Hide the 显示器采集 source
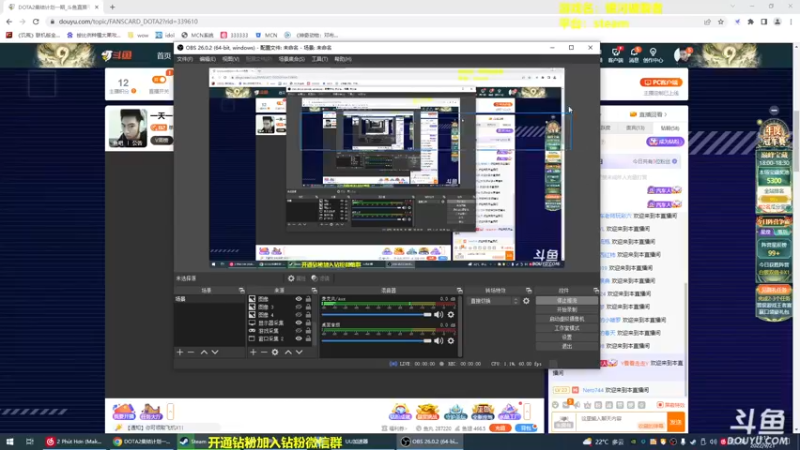This screenshot has height=450, width=800. (x=298, y=322)
